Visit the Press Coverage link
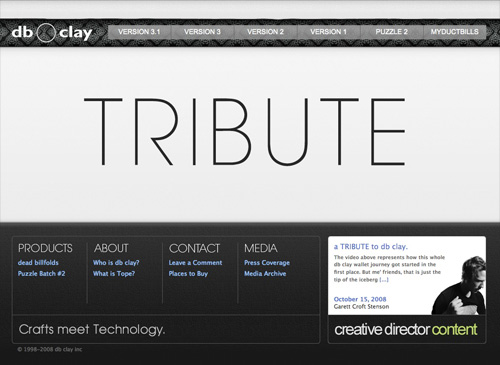500x365 pixels. pyautogui.click(x=267, y=263)
